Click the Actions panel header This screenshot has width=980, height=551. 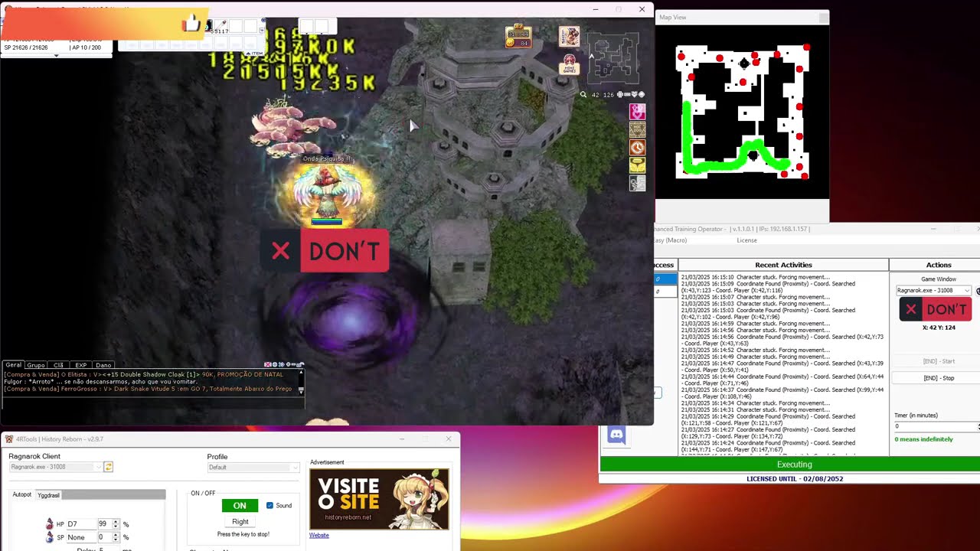click(938, 265)
